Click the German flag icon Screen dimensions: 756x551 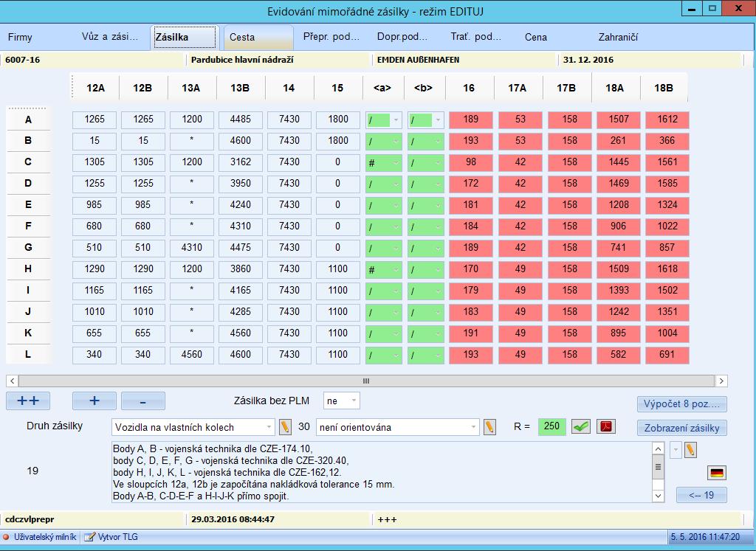click(717, 473)
